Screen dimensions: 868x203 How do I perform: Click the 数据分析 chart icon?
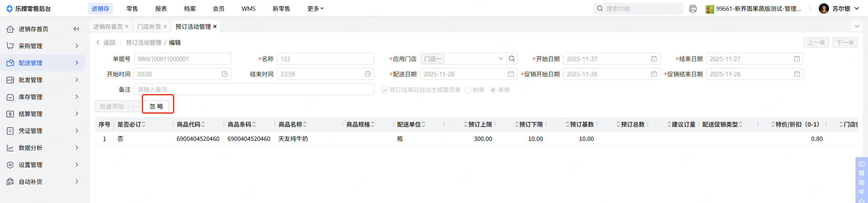pyautogui.click(x=10, y=148)
